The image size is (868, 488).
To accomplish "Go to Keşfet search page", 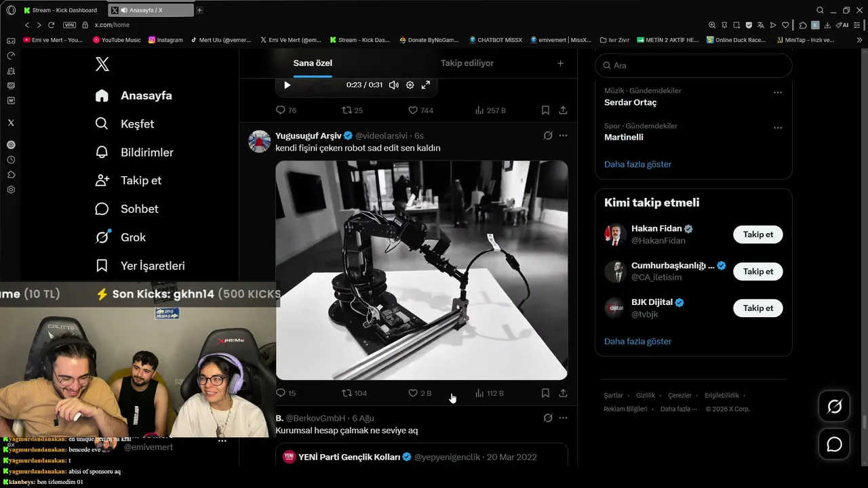I will point(125,124).
